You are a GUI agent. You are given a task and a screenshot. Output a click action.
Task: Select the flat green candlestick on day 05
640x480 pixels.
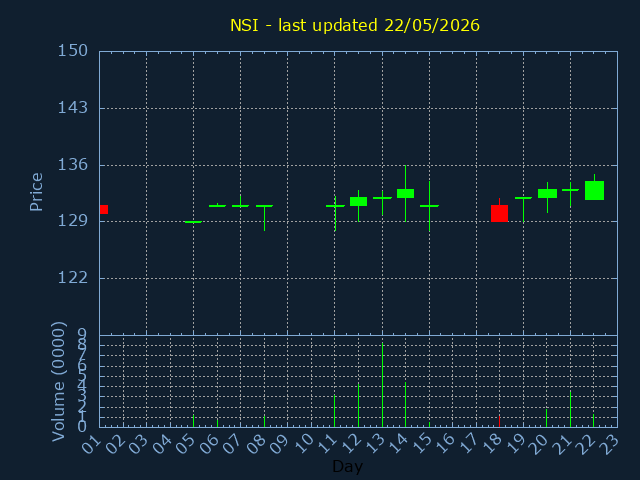[x=193, y=222]
